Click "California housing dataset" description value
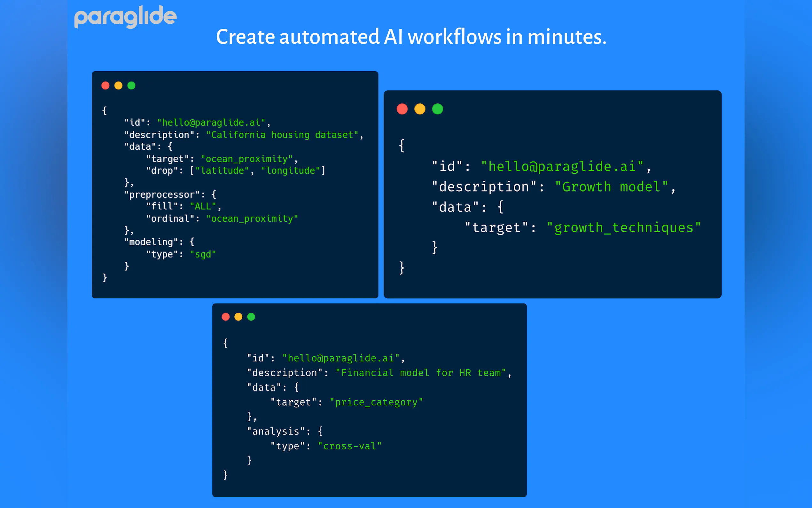The image size is (812, 508). 282,135
